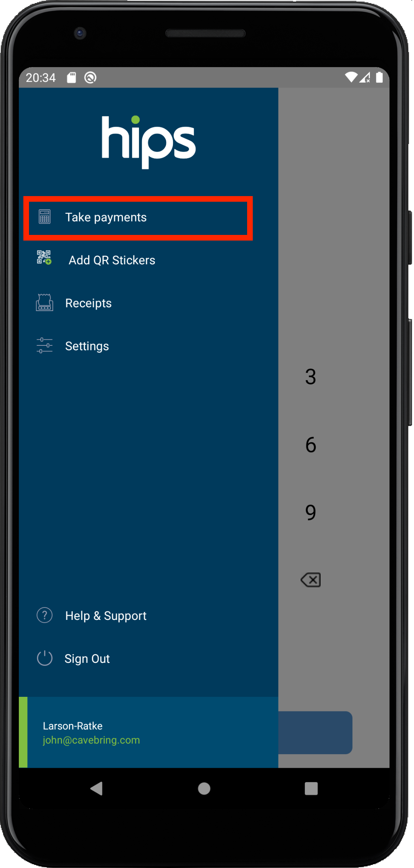Viewport: 414px width, 868px height.
Task: Click the calculator icon beside Take payments
Action: coord(44,217)
